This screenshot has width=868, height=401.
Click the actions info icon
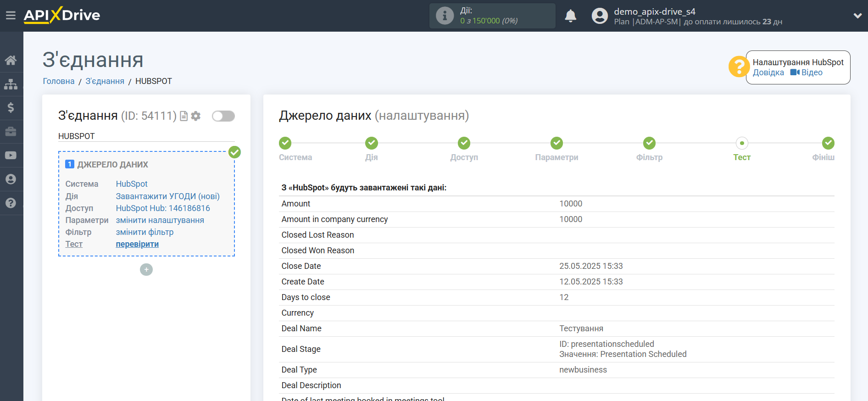coord(445,16)
